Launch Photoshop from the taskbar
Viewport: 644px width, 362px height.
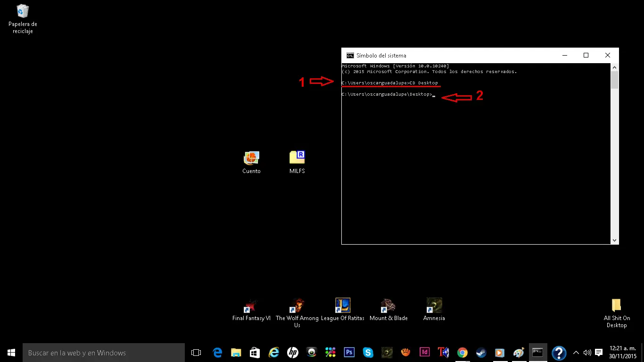click(x=349, y=353)
